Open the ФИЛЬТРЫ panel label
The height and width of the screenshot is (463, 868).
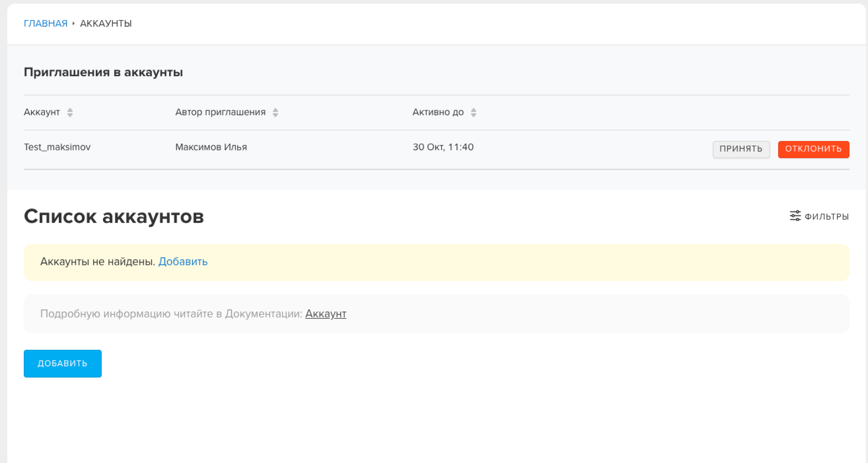[826, 216]
